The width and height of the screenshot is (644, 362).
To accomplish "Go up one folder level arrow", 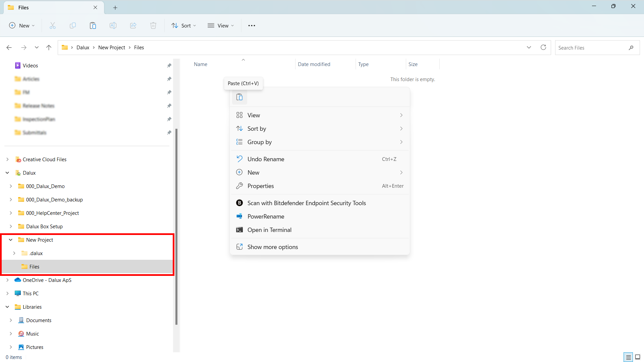I will [x=49, y=48].
